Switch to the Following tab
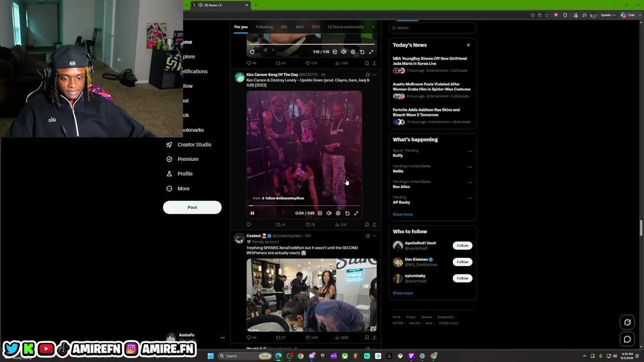Image resolution: width=644 pixels, height=362 pixels. pos(264,27)
